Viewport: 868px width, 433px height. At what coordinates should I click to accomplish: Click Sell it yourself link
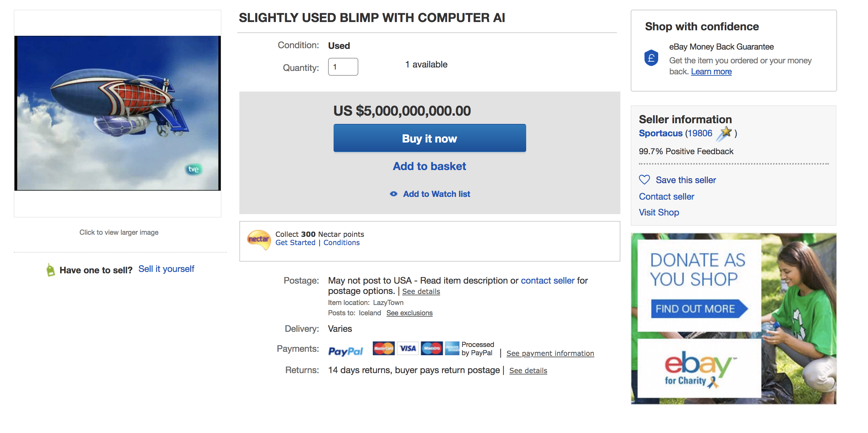tap(166, 269)
